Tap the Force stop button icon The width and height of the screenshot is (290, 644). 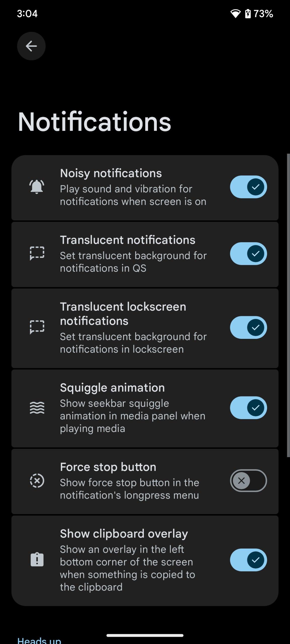(x=37, y=481)
